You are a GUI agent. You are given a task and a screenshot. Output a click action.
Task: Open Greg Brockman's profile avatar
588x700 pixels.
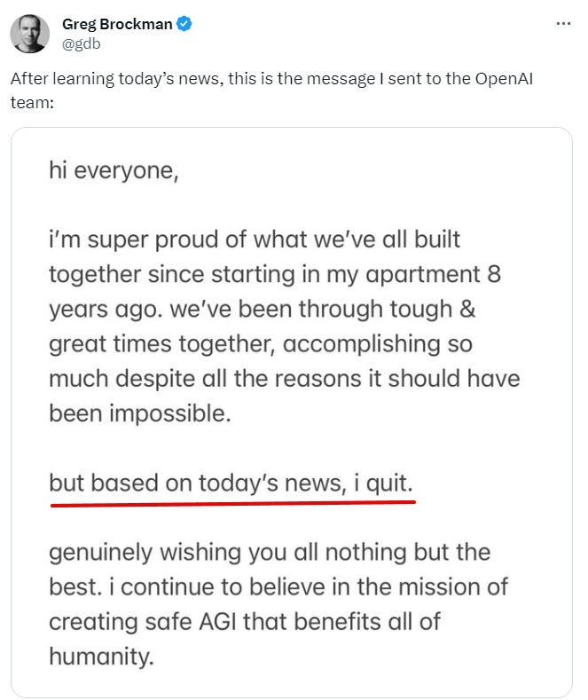tap(29, 34)
